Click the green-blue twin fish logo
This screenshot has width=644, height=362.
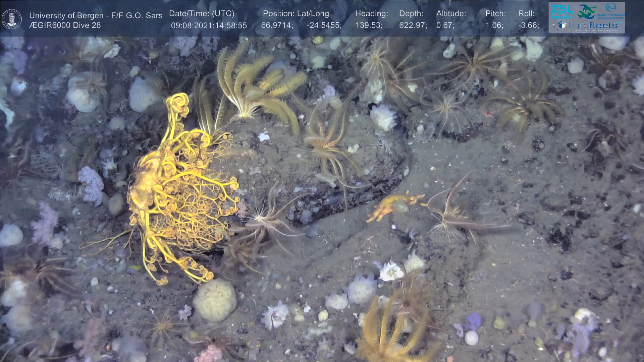[x=587, y=12]
